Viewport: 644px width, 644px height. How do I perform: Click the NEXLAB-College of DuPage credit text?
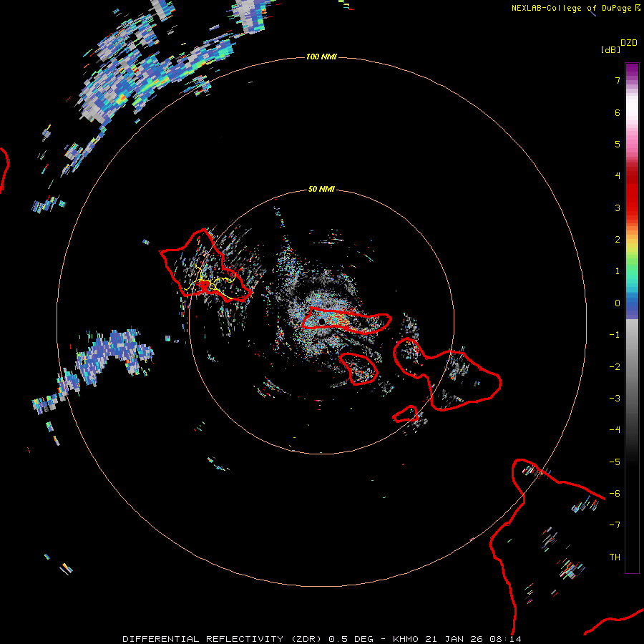[571, 8]
